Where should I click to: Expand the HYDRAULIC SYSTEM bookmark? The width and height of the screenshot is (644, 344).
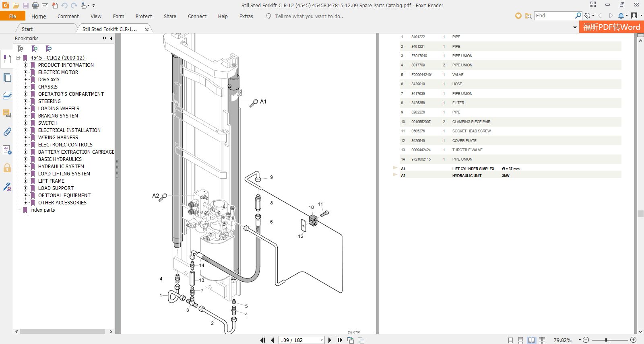point(26,166)
